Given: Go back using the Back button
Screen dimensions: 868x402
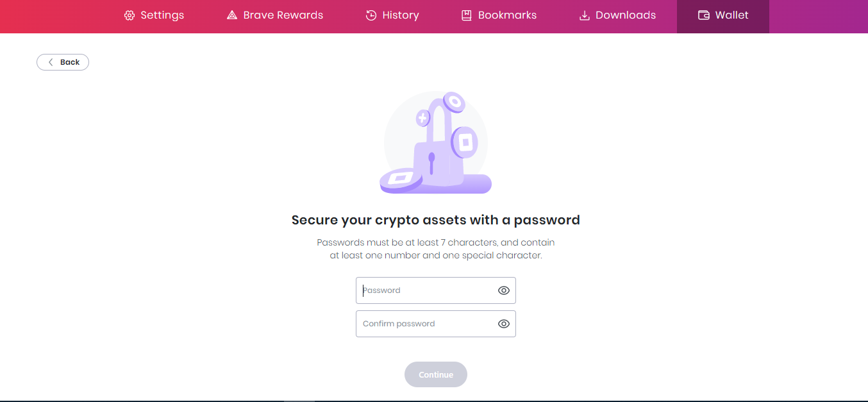Looking at the screenshot, I should tap(63, 62).
